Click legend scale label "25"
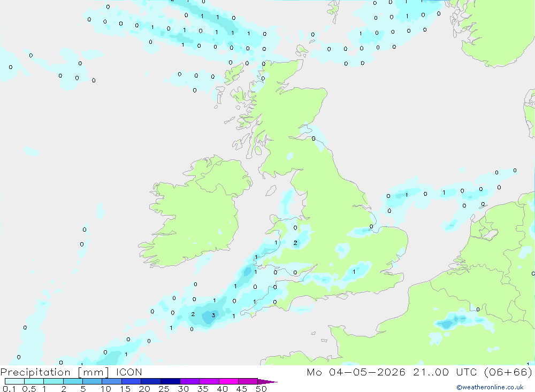This screenshot has width=535, height=392. (164, 389)
